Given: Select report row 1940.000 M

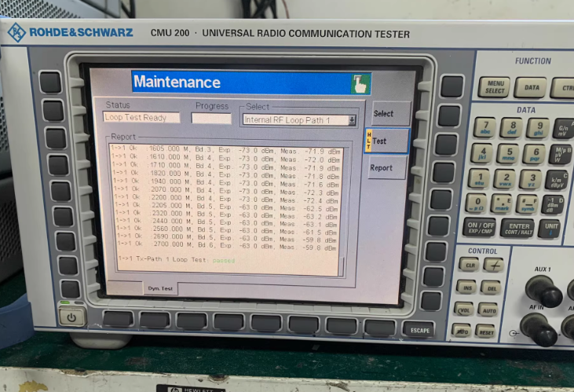Looking at the screenshot, I should coord(226,182).
